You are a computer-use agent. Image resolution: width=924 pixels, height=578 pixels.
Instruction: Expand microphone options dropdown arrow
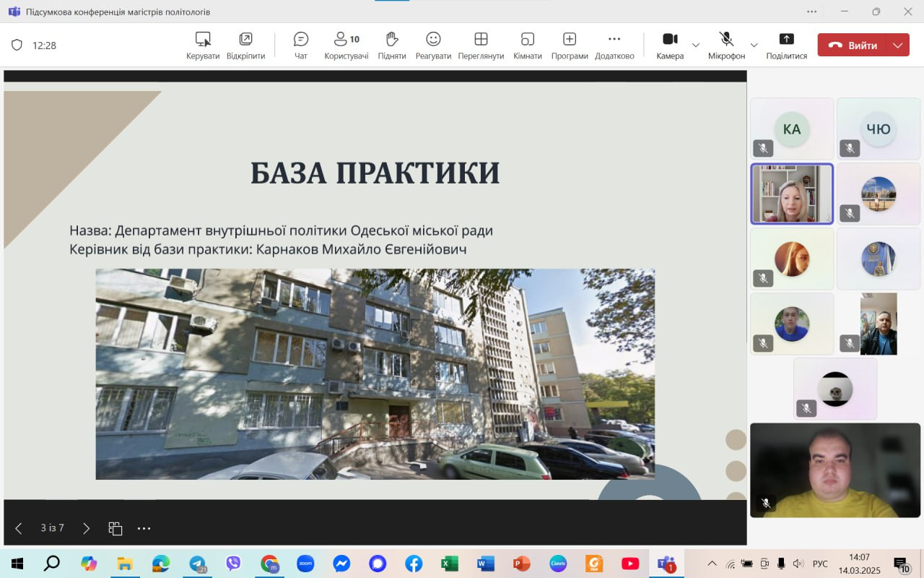[x=754, y=45]
